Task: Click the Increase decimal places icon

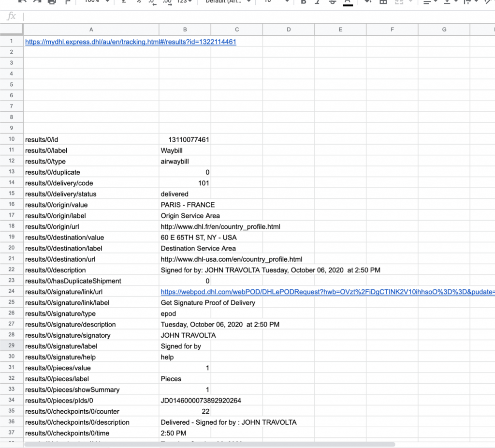Action: coord(167,2)
